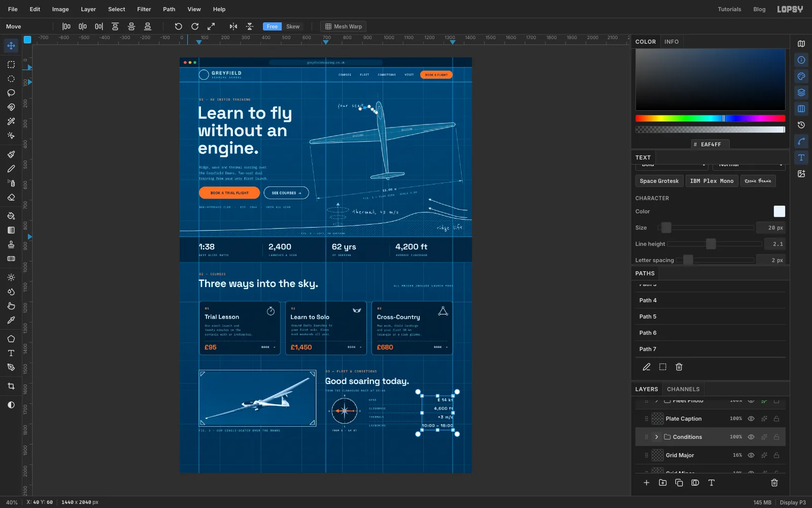Switch to the Info tab
This screenshot has width=812, height=508.
pyautogui.click(x=671, y=42)
